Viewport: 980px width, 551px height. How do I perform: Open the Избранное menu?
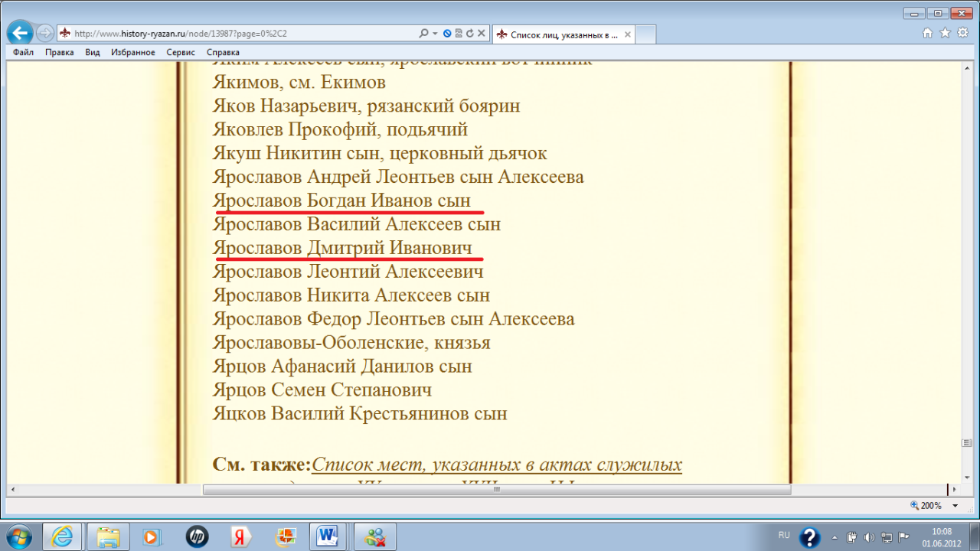click(x=132, y=52)
